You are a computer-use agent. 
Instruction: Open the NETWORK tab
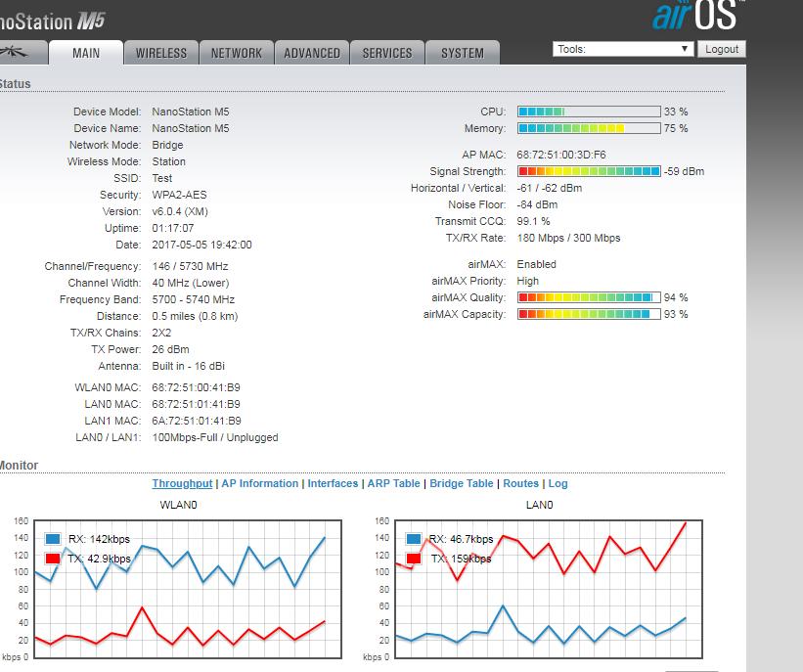point(237,53)
